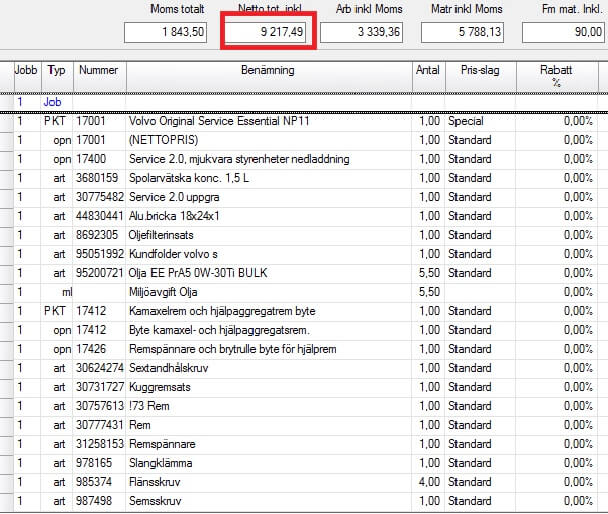
Task: Focus the Matr inkl Moms field
Action: [x=465, y=32]
